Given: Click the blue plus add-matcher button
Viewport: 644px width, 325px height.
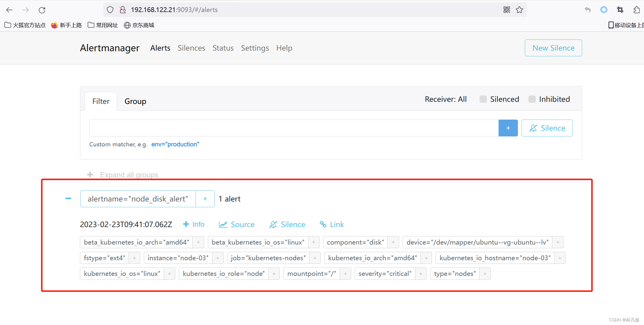Looking at the screenshot, I should pos(508,128).
